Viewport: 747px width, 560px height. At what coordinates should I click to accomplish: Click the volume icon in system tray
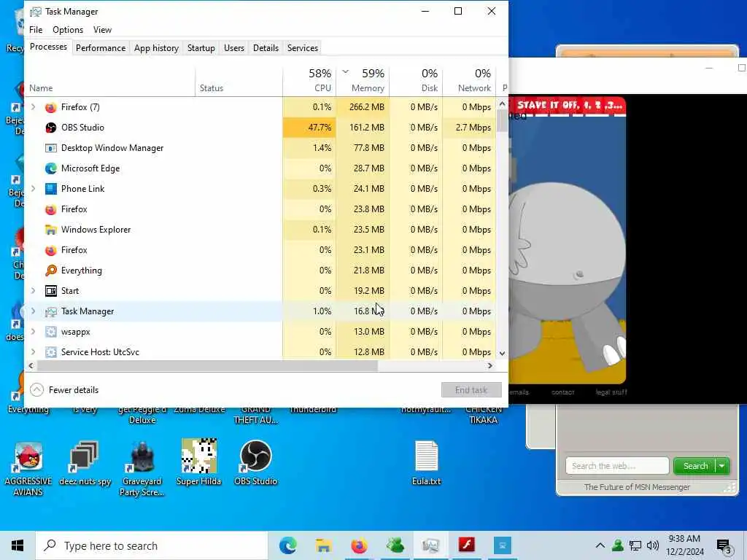click(653, 545)
